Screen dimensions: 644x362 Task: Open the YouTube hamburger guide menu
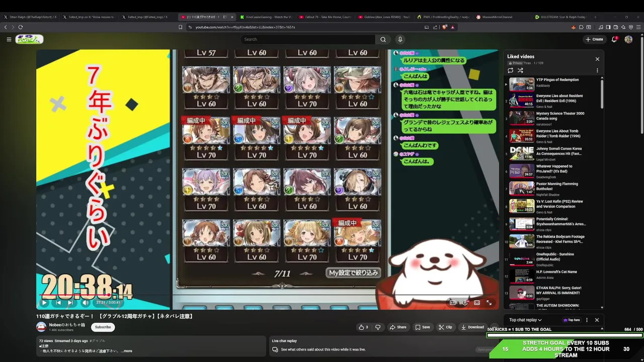tap(9, 39)
